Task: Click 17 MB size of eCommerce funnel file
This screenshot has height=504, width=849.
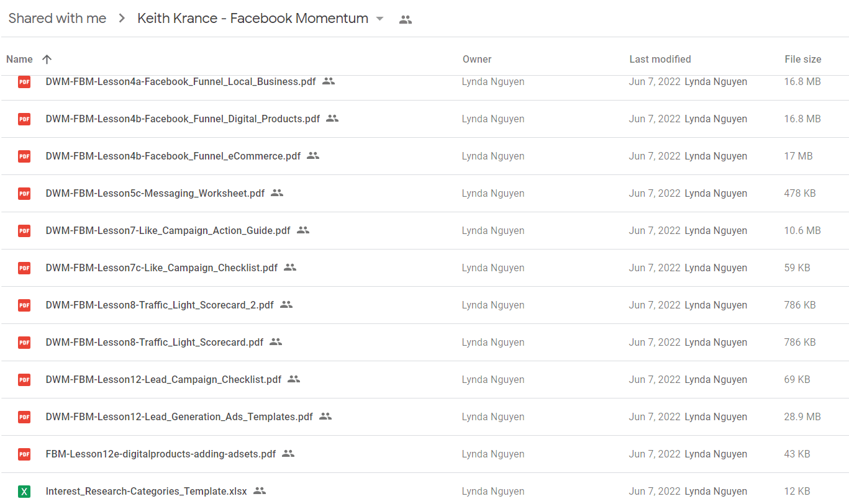Action: [x=799, y=156]
